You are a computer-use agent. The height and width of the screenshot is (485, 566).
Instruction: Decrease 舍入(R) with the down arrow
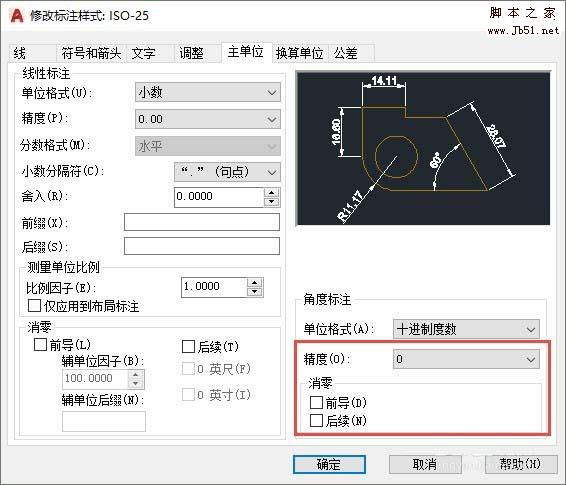(x=271, y=202)
